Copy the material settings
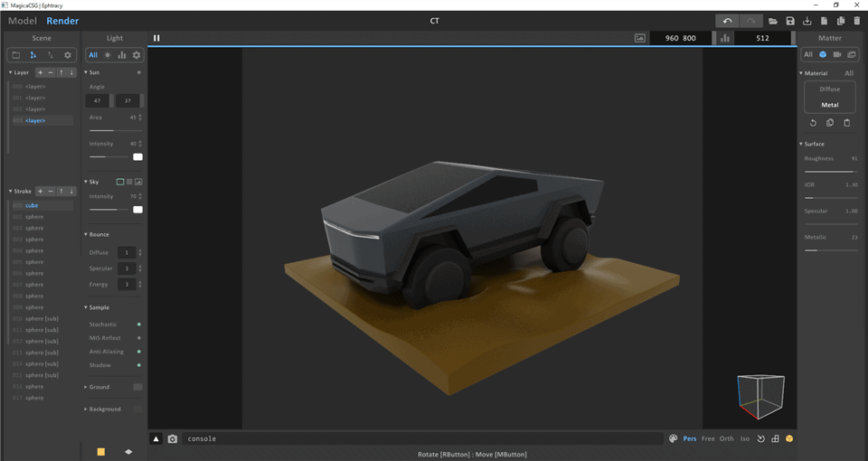 [x=830, y=123]
